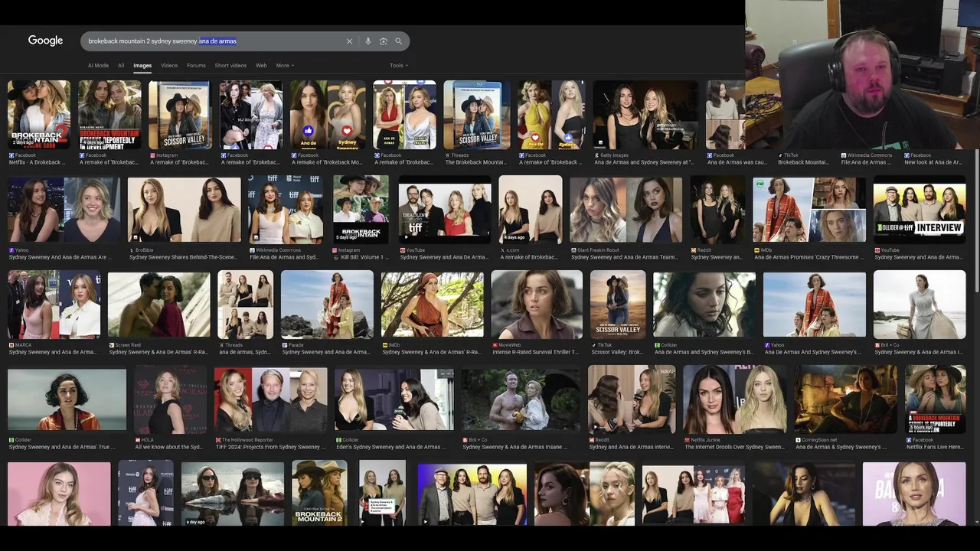Image resolution: width=980 pixels, height=551 pixels.
Task: Open the thumbnail with like and heart badges
Action: pyautogui.click(x=328, y=115)
